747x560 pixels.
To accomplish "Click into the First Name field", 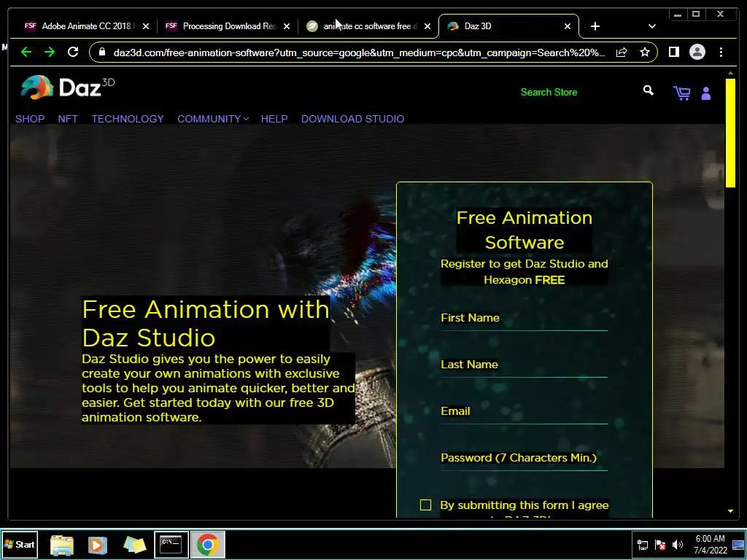I will pyautogui.click(x=524, y=319).
